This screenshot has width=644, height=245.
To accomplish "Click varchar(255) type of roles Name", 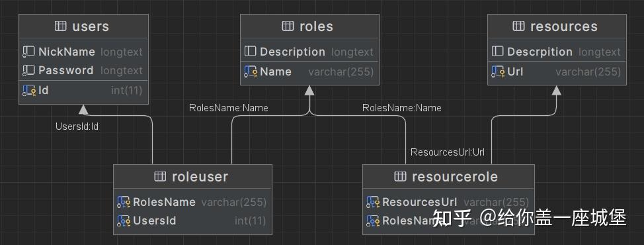I will 341,72.
